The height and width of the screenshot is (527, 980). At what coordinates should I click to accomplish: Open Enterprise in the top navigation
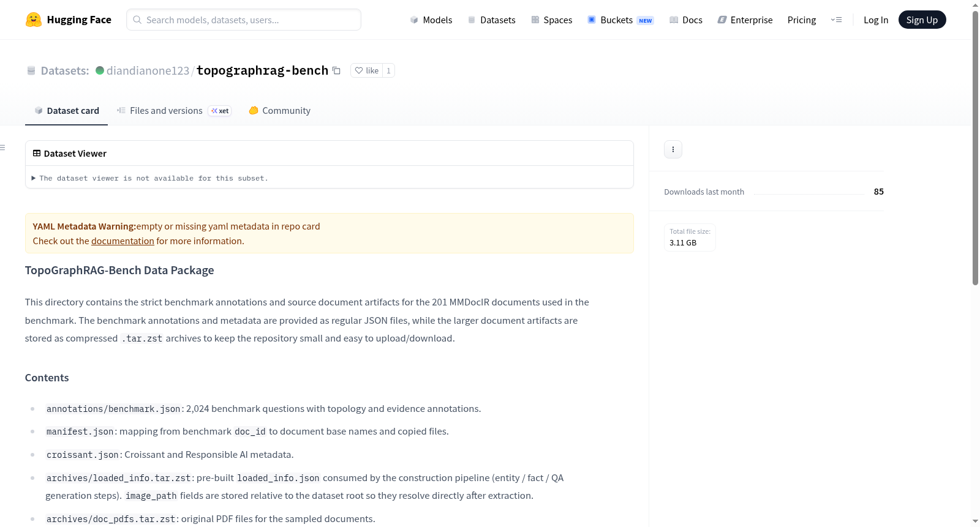tap(745, 20)
